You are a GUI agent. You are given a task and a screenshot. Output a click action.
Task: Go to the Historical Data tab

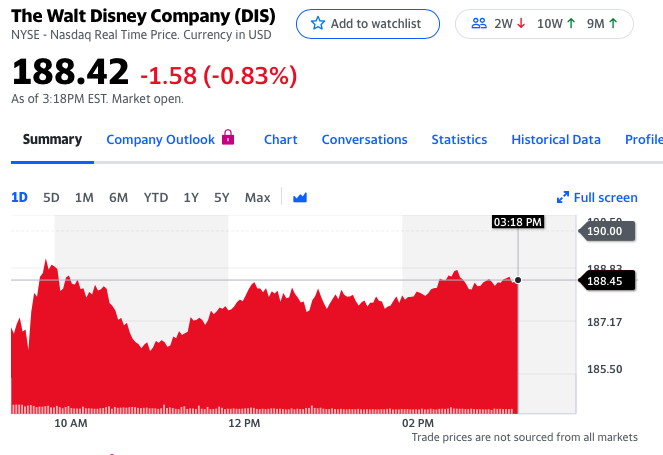(556, 139)
